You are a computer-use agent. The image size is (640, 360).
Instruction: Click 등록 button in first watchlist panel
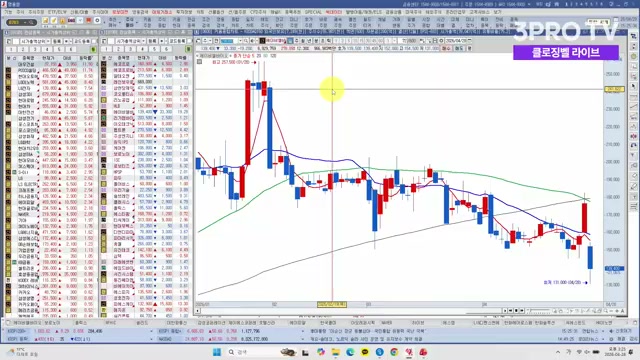click(x=57, y=41)
